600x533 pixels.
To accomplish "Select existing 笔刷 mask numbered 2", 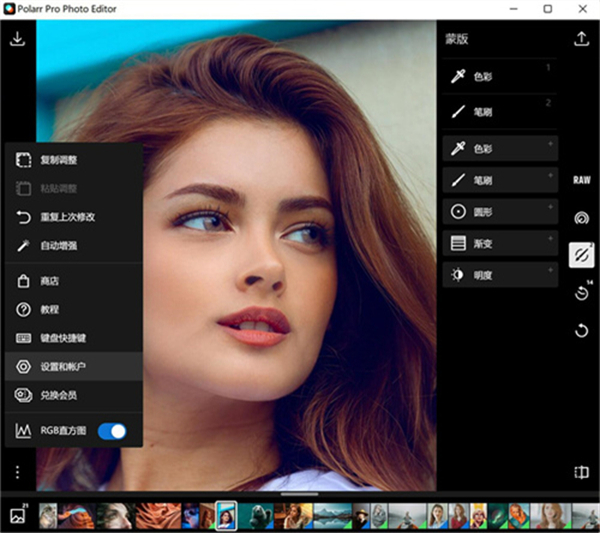I will tap(499, 112).
